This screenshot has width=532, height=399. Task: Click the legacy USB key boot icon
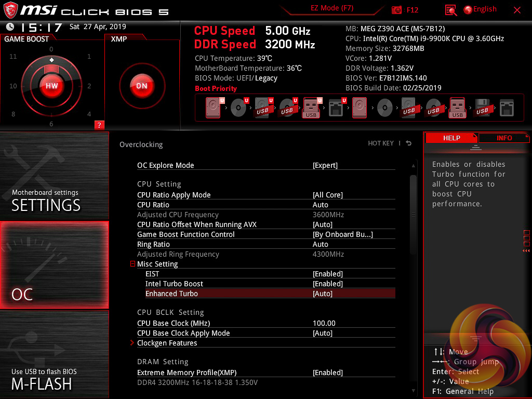(x=458, y=108)
